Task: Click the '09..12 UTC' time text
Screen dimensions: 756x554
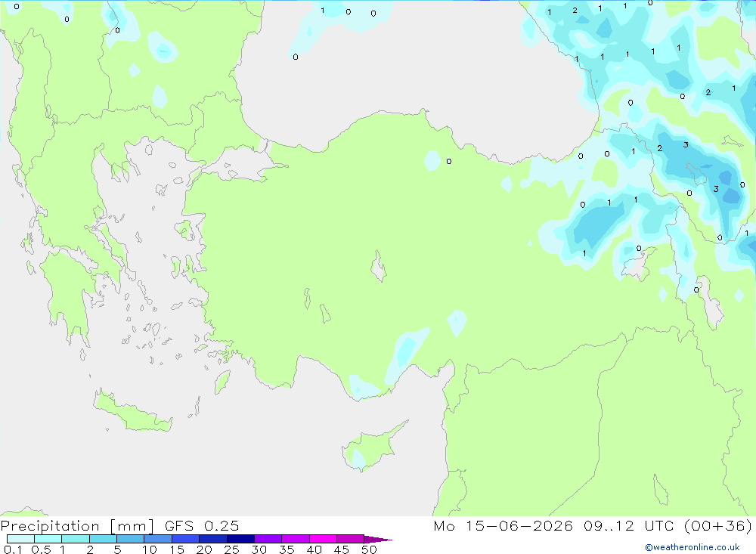Action: pos(628,526)
